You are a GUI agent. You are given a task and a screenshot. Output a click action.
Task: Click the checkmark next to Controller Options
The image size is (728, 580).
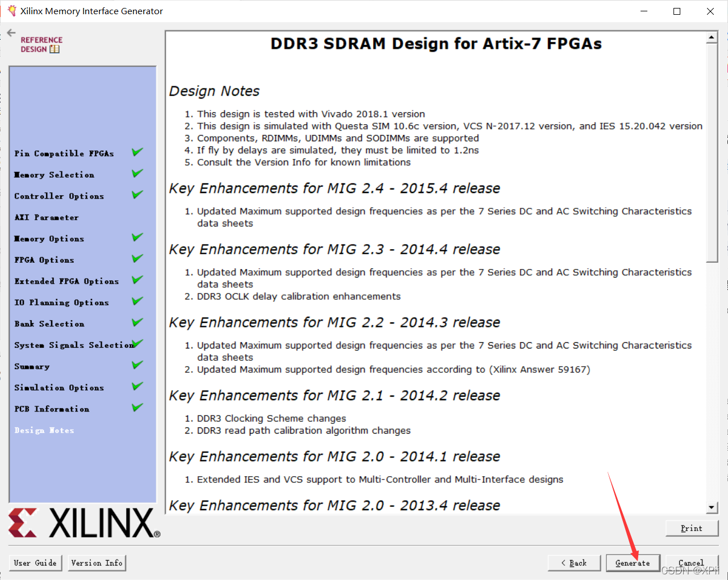pos(137,195)
